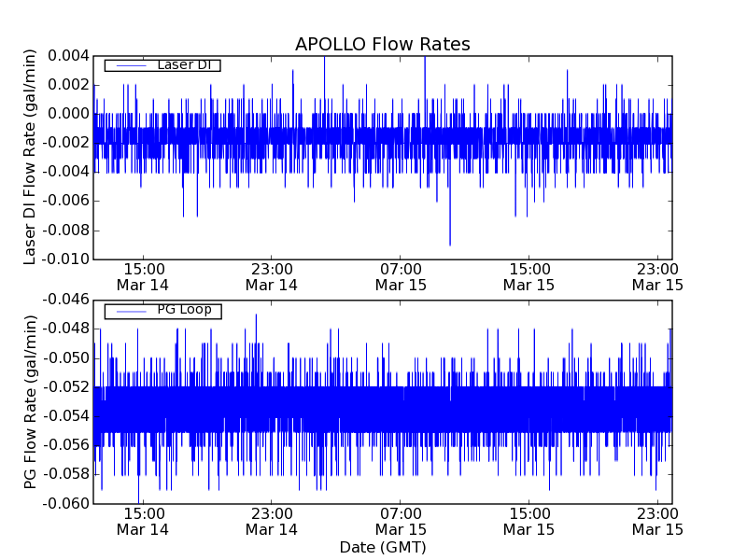Click the blue line sample in Laser DI legend

128,65
